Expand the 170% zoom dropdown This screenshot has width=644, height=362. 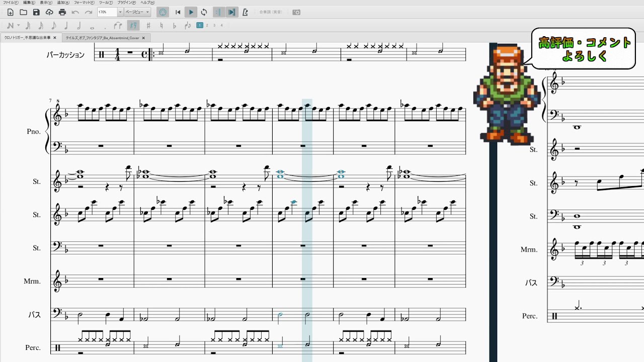coord(120,12)
